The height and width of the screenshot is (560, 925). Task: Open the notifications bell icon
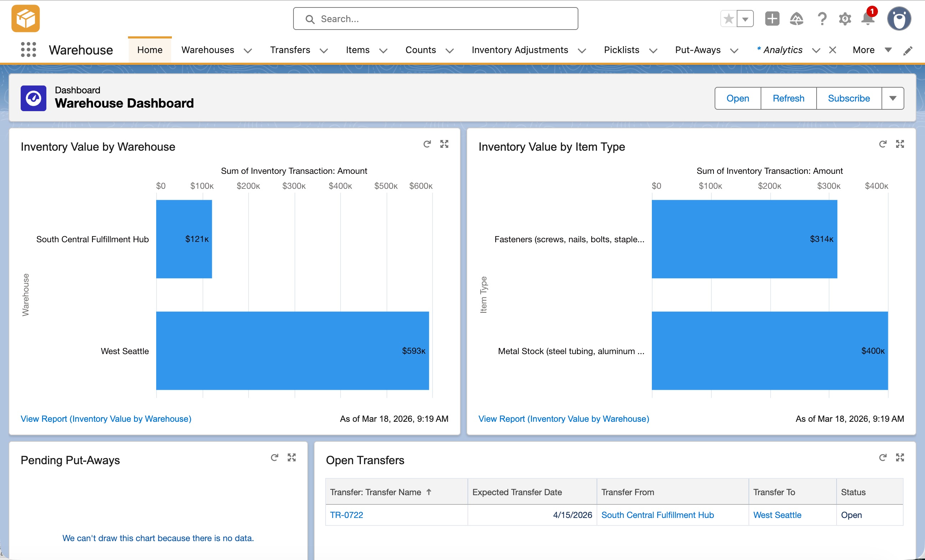(868, 19)
